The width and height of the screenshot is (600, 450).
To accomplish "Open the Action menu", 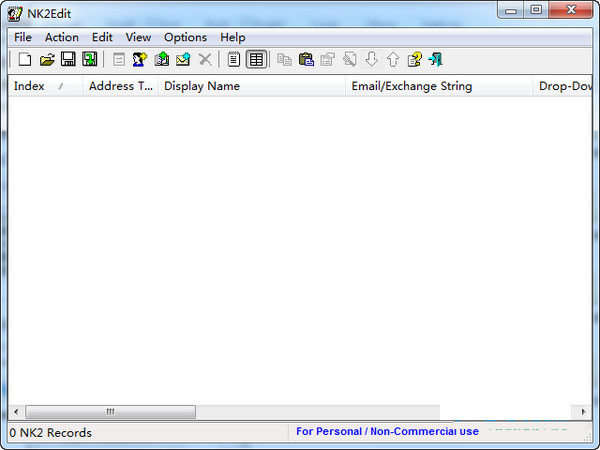I will click(x=62, y=38).
